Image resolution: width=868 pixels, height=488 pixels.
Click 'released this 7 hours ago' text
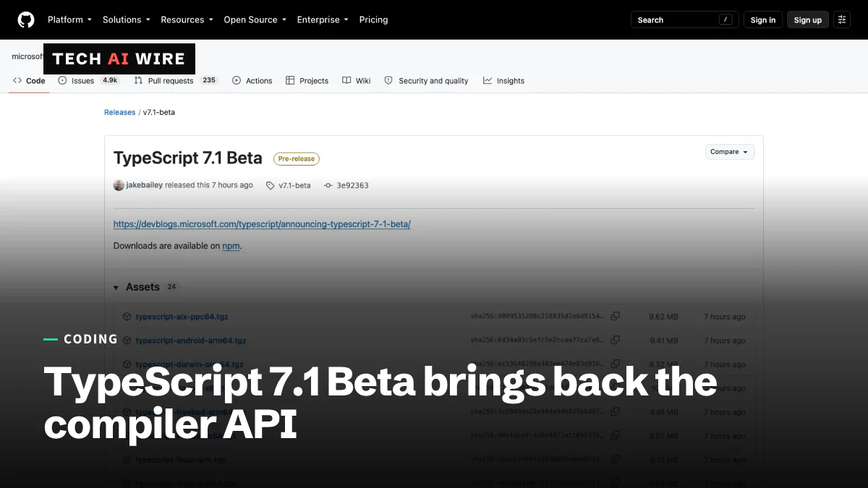click(x=209, y=185)
